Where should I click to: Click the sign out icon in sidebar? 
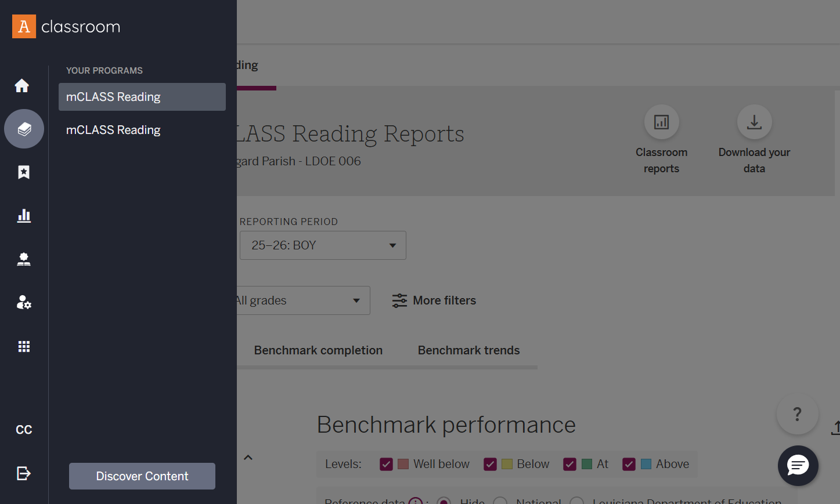coord(24,473)
